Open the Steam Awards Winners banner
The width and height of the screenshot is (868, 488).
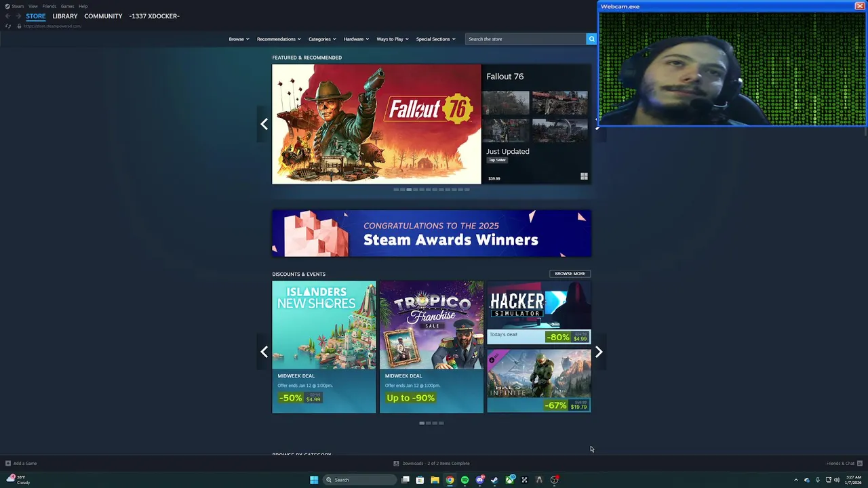[431, 233]
